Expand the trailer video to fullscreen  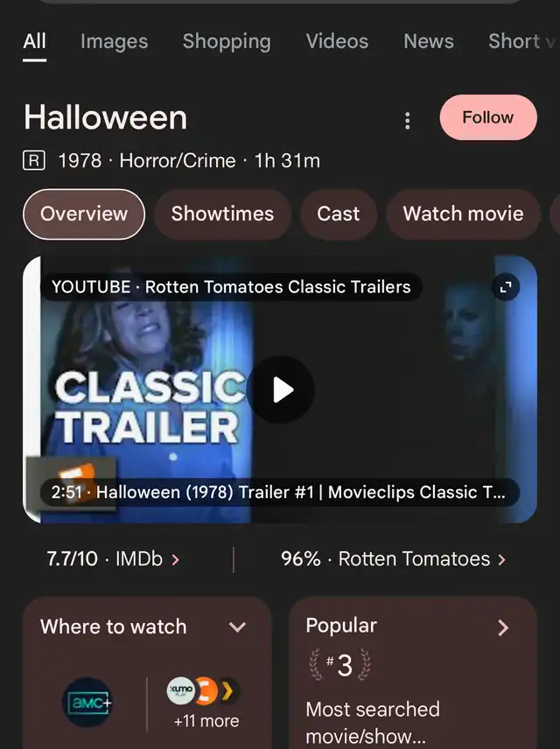pyautogui.click(x=506, y=287)
